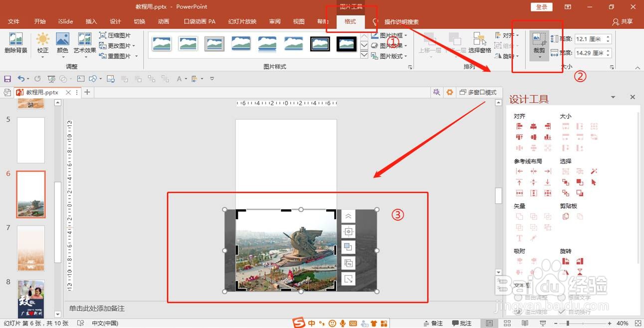Open the Design (设计) tab
644x328 pixels.
(115, 21)
